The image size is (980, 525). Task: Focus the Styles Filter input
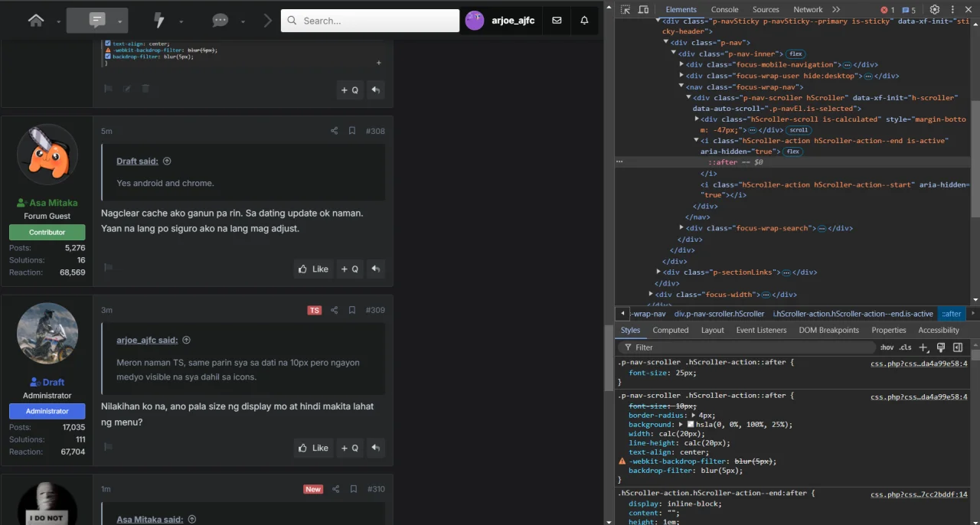pyautogui.click(x=749, y=347)
